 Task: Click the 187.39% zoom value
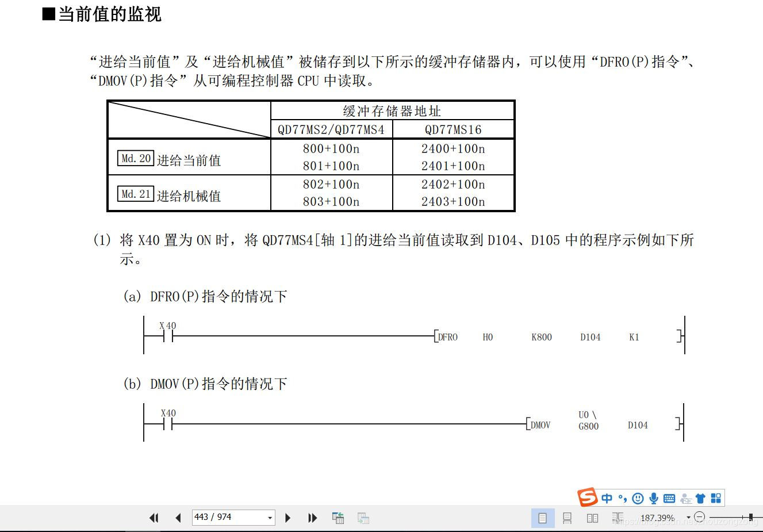[657, 518]
